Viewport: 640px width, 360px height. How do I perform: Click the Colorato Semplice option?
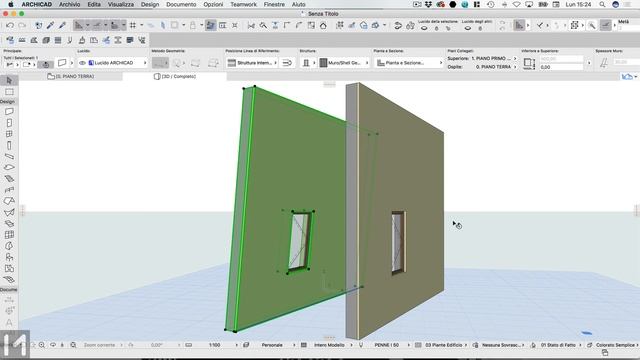(615, 345)
